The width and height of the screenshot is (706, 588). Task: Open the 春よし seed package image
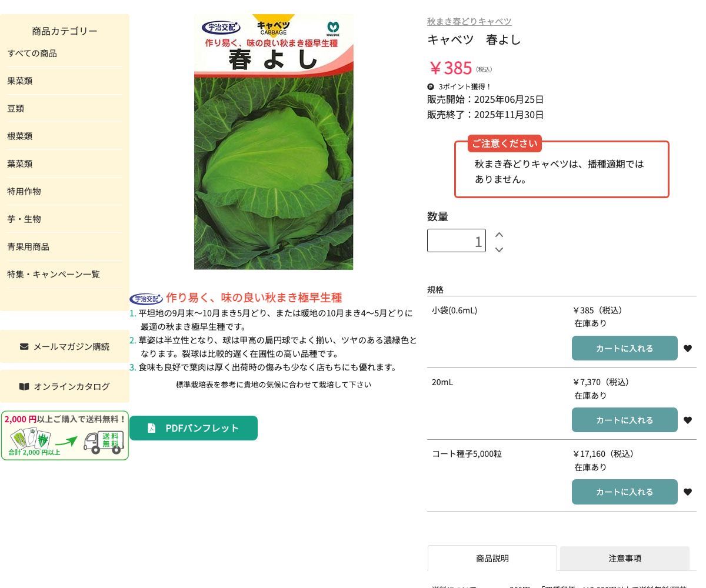[274, 142]
